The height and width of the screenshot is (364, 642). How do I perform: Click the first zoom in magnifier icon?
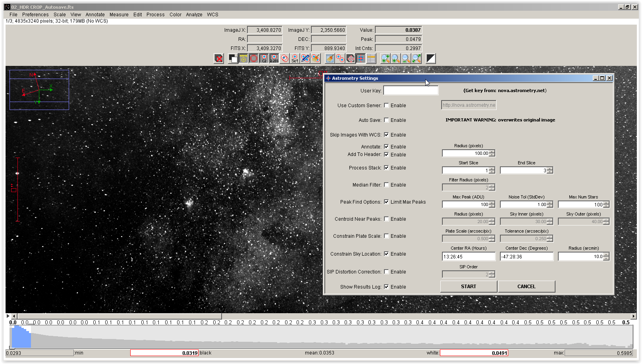pyautogui.click(x=386, y=59)
